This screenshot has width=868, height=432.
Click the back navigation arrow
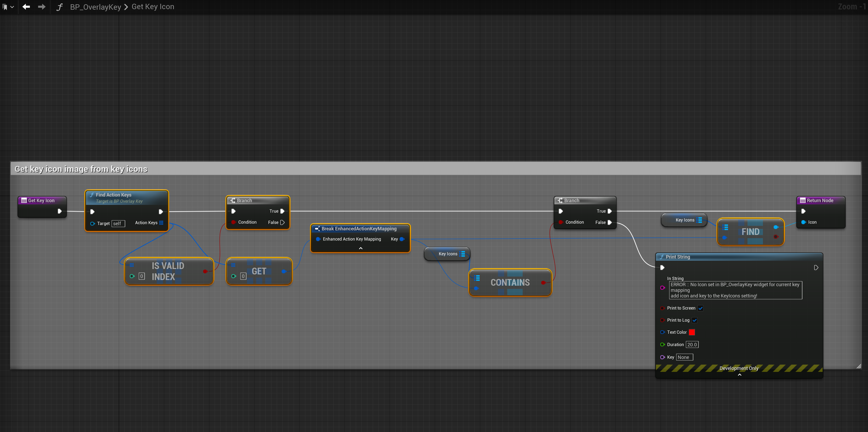pyautogui.click(x=26, y=7)
